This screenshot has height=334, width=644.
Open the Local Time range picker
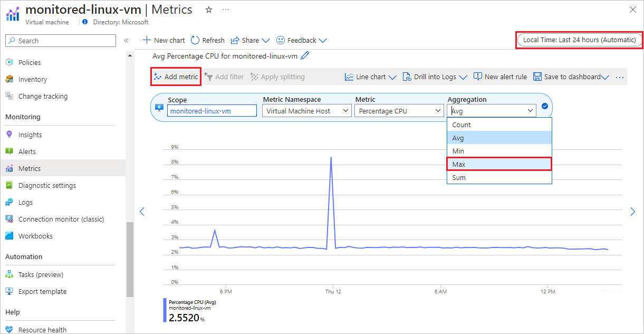click(579, 40)
